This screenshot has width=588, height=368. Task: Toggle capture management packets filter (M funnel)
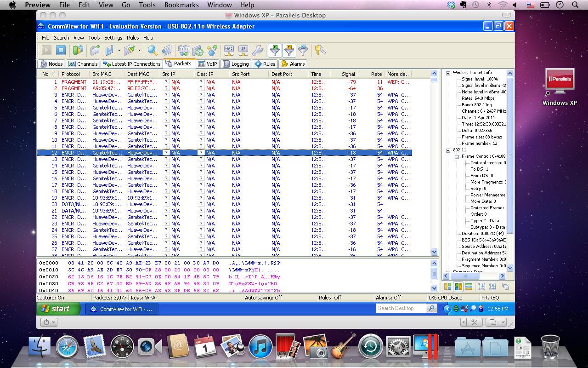(x=289, y=50)
